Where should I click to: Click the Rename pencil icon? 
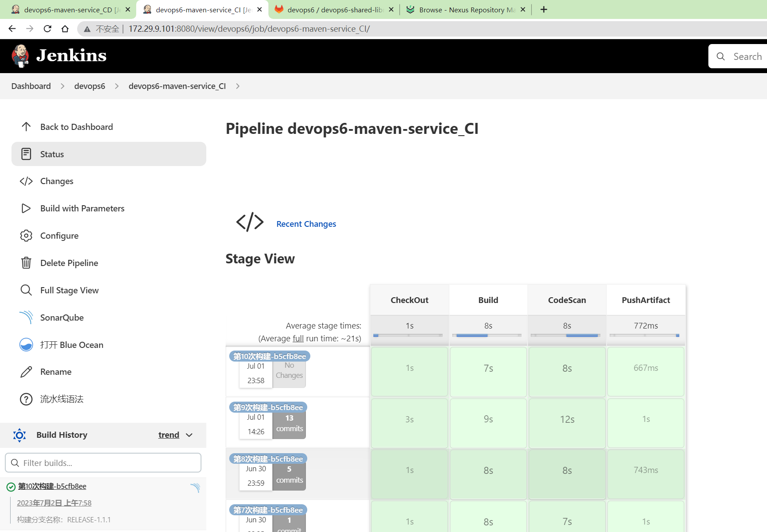click(26, 372)
